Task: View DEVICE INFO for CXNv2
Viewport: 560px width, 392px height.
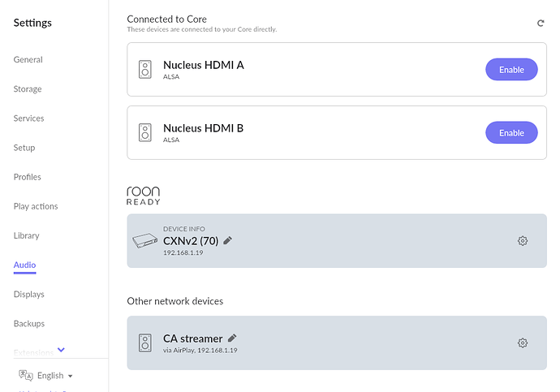Action: point(184,229)
